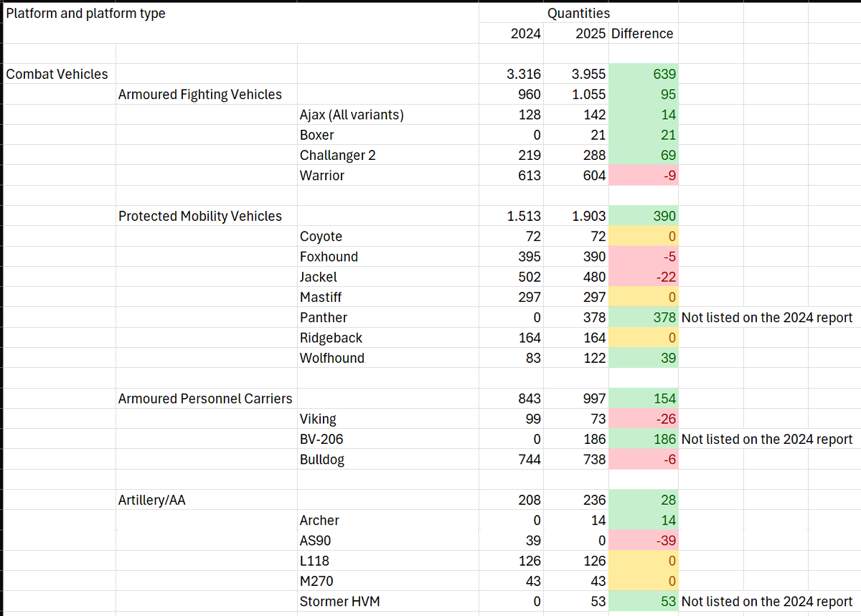Select the "2024" column header cell
The width and height of the screenshot is (861, 616).
tap(510, 34)
